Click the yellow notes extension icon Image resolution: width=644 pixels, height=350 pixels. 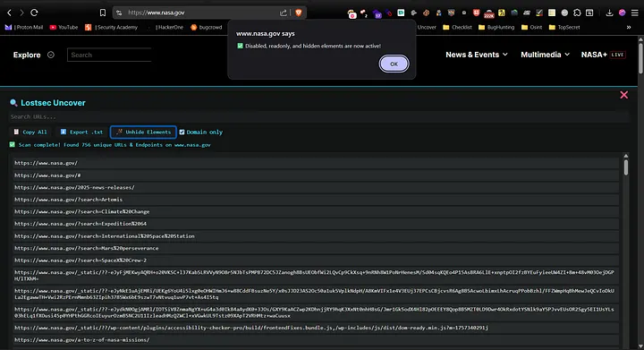pos(552,13)
